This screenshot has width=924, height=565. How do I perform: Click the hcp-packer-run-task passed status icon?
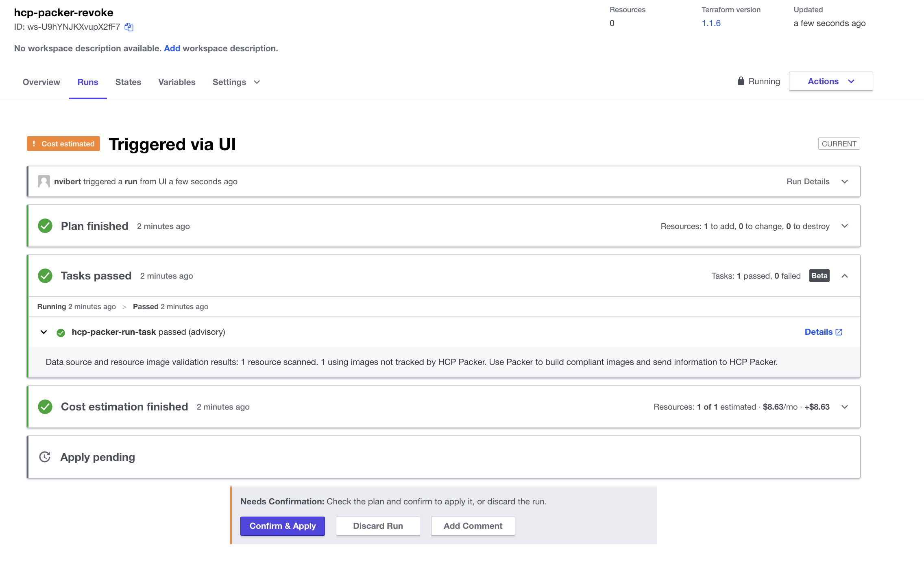(x=61, y=333)
